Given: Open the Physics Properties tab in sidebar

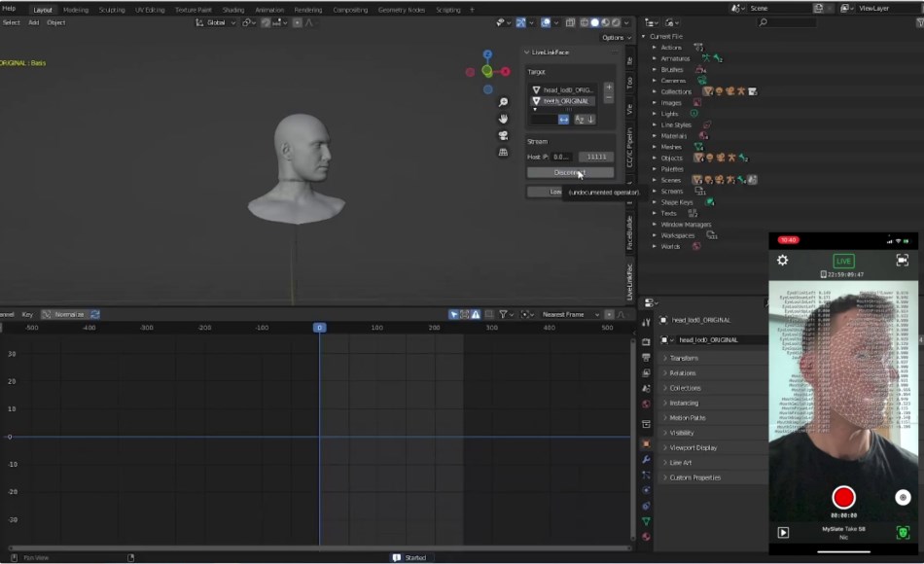Looking at the screenshot, I should 645,489.
